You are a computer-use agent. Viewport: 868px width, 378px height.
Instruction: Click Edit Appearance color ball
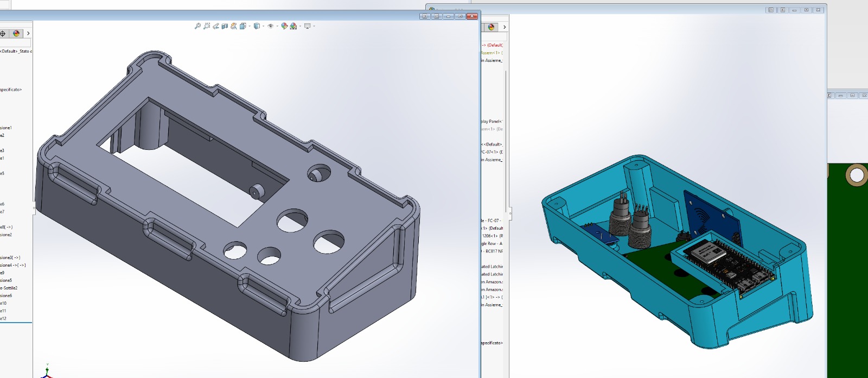tap(284, 26)
